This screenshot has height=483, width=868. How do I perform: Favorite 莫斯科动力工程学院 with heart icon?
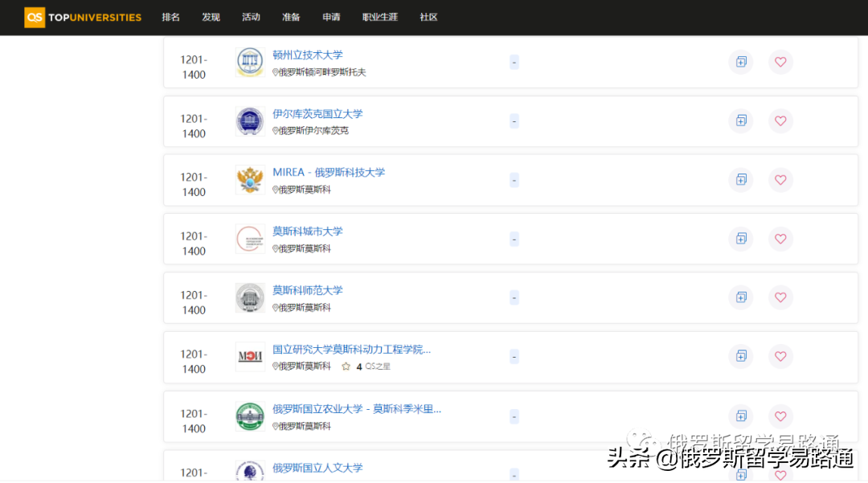click(x=780, y=356)
